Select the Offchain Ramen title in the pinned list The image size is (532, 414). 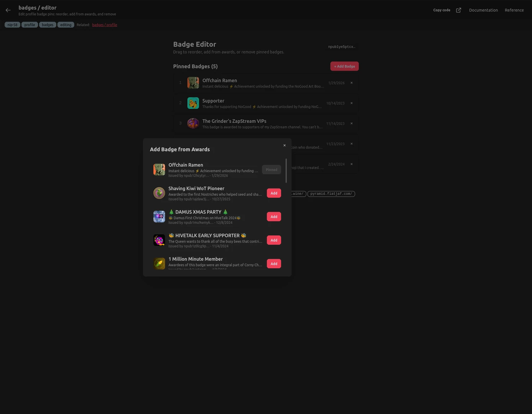[x=220, y=80]
